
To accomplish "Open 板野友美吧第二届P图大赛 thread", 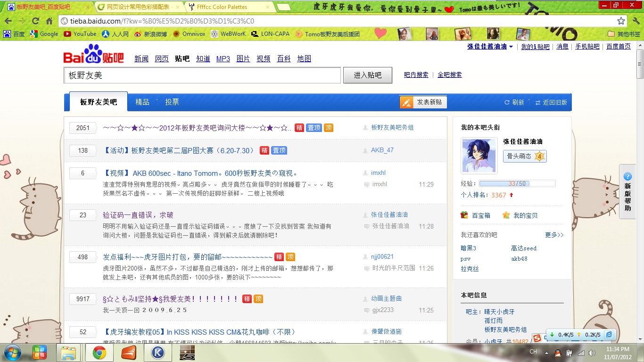I will tap(179, 150).
